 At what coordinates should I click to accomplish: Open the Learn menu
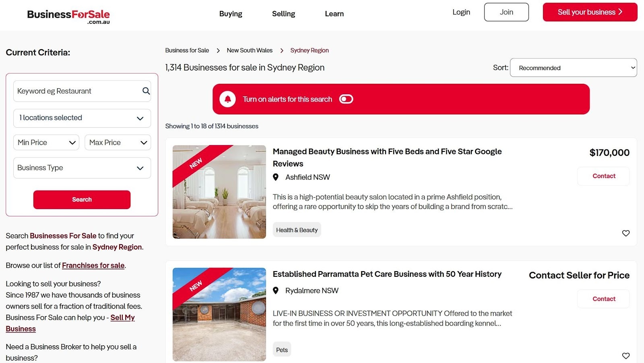(x=334, y=13)
